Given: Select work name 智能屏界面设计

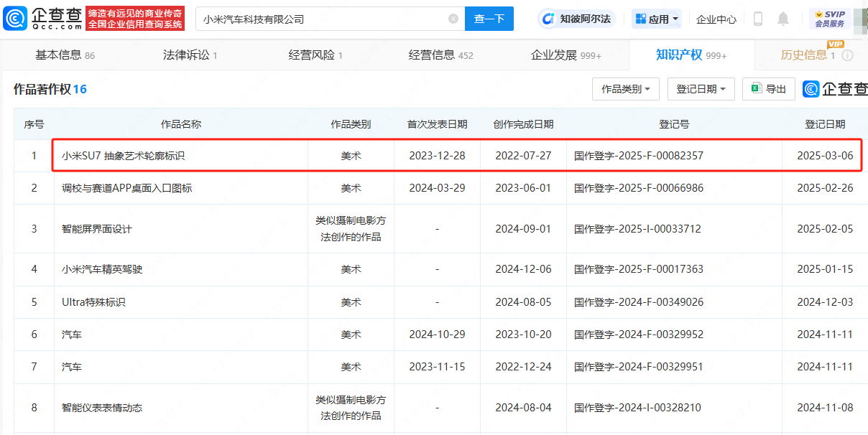Looking at the screenshot, I should click(97, 229).
